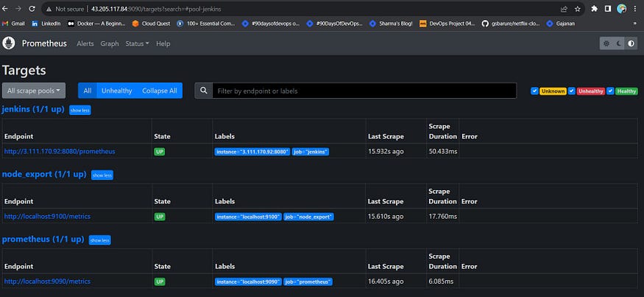
Task: Click the 6.085ms scrape duration value
Action: coord(441,282)
